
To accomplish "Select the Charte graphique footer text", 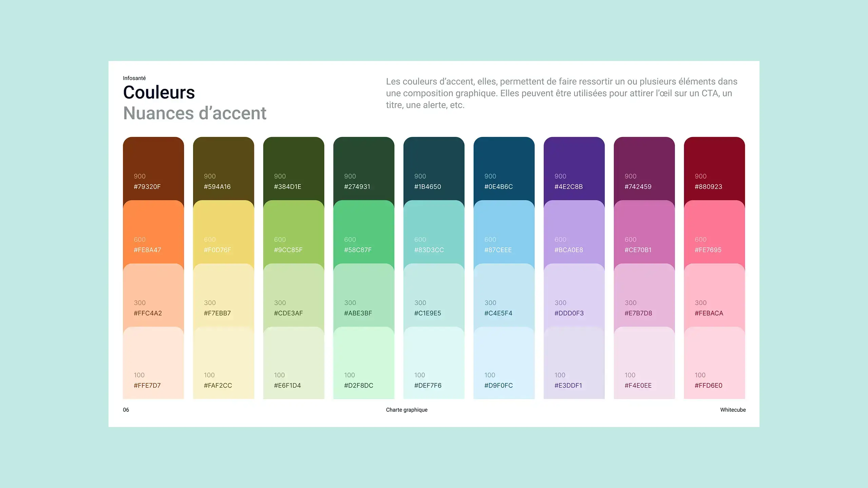I will 407,410.
